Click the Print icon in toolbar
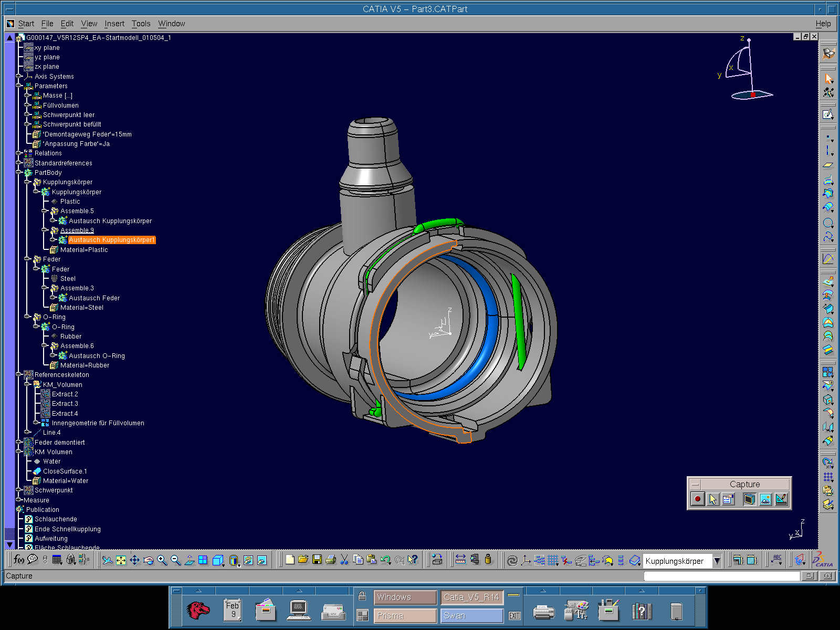 point(330,560)
